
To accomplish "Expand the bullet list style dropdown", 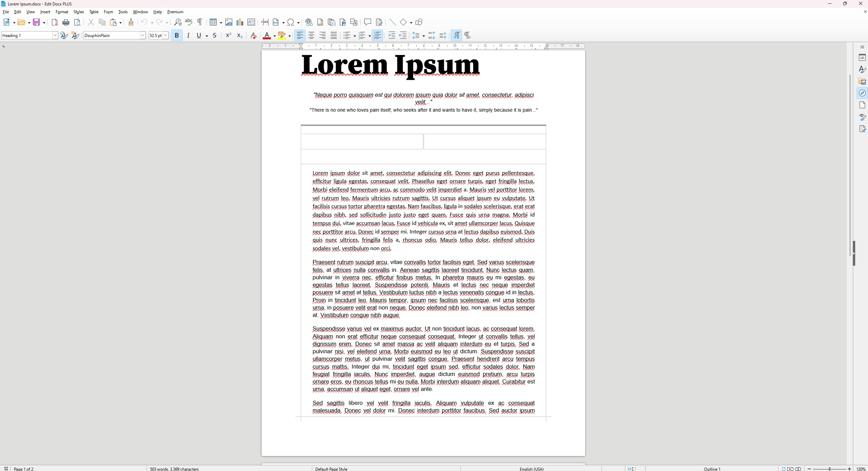I will pyautogui.click(x=354, y=36).
